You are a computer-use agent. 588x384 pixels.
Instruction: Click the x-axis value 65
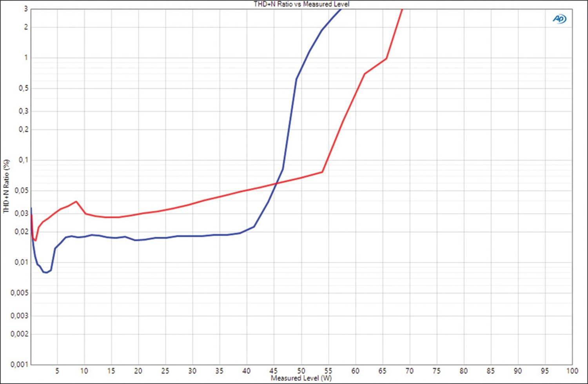point(382,371)
